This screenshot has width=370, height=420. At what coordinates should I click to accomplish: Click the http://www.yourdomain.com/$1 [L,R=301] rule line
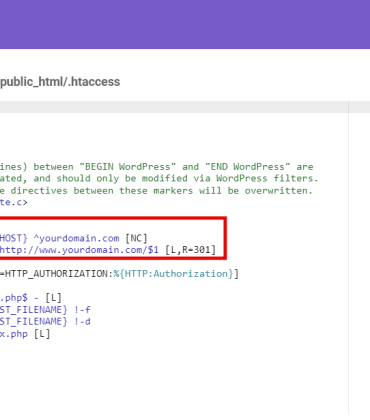[x=108, y=250]
